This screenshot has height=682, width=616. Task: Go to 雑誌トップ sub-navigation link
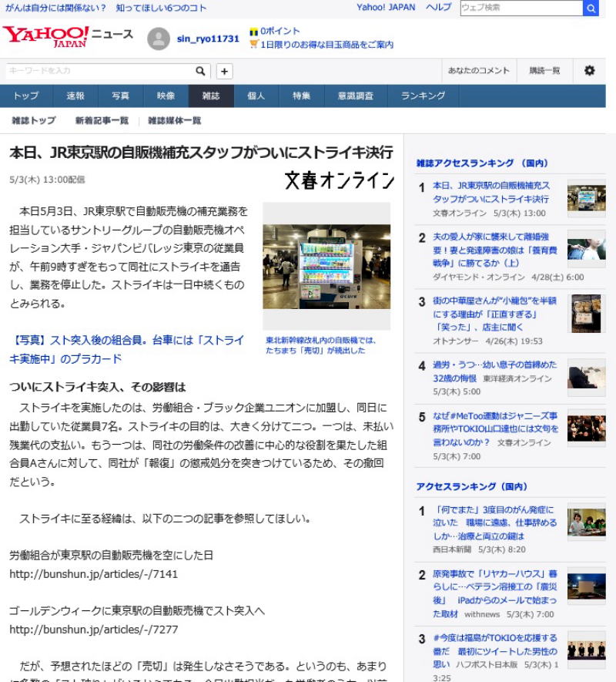coord(34,120)
